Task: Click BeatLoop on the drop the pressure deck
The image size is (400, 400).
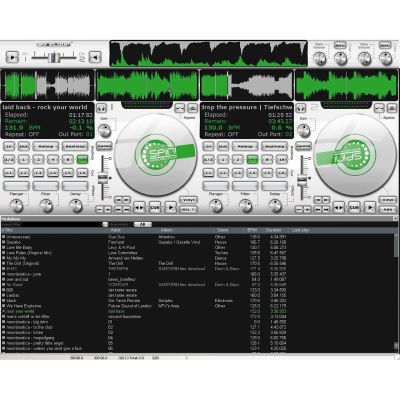Action: pyautogui.click(x=274, y=146)
